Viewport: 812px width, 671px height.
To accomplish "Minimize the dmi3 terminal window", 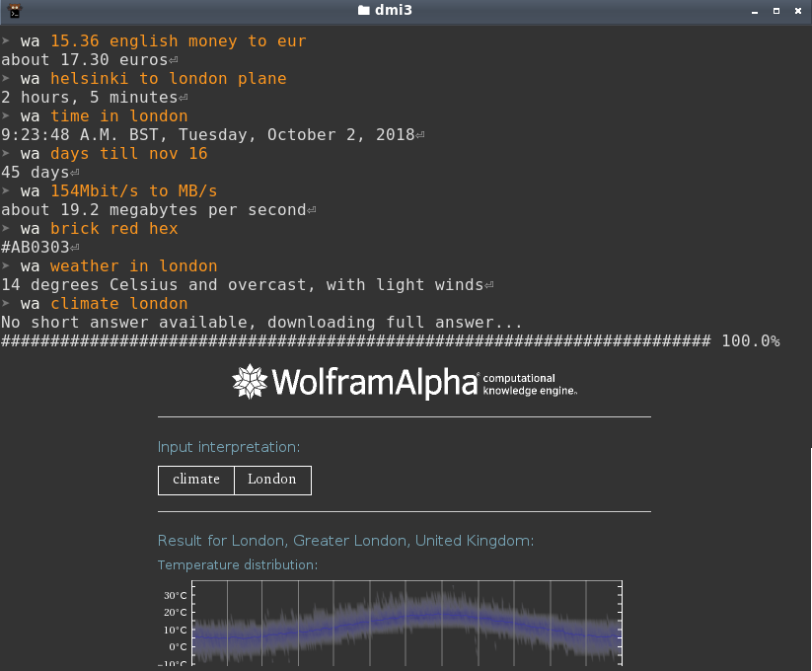I will point(755,11).
